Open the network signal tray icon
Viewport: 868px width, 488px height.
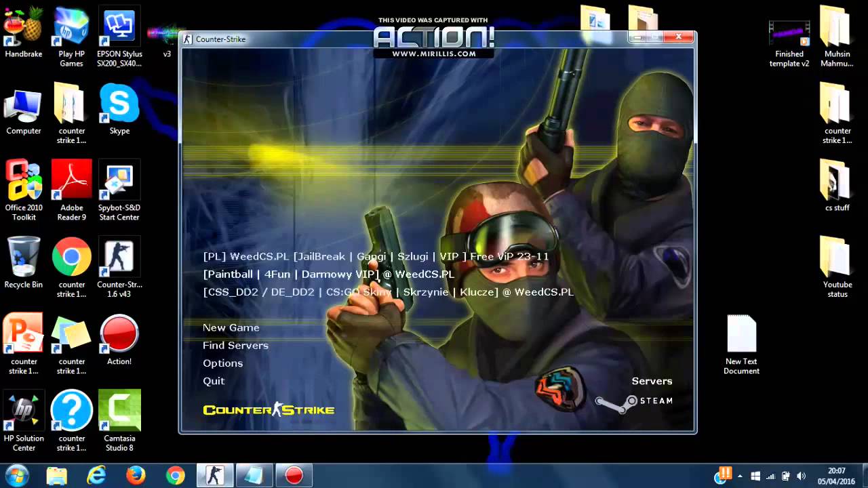coord(770,476)
